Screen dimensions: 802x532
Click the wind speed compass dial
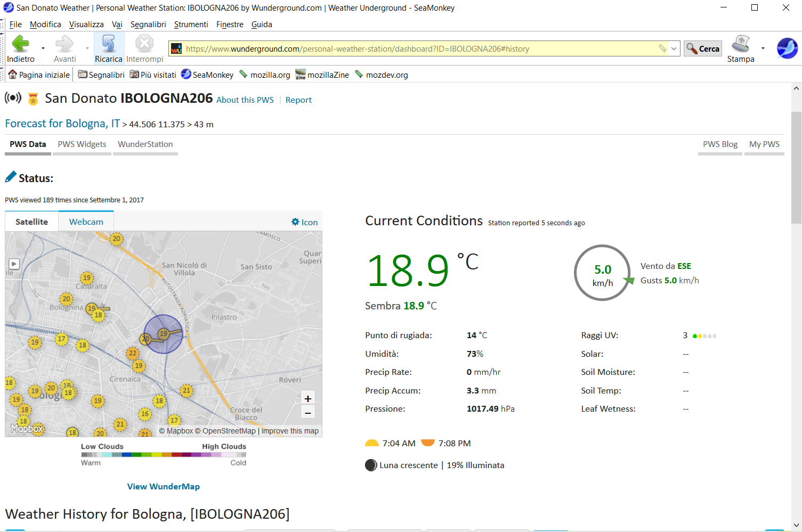[x=603, y=273]
